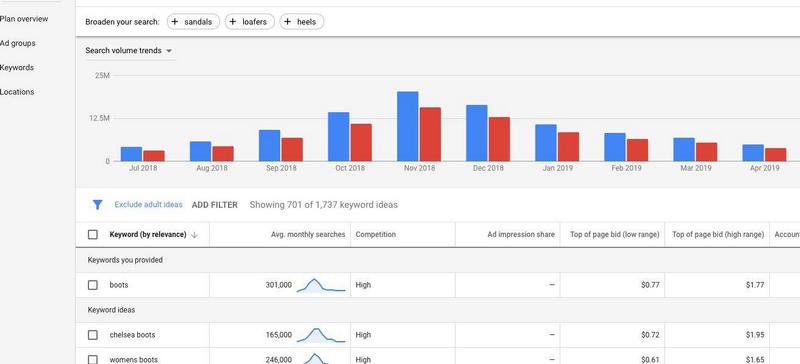Click the $1.77 high range bid

[755, 285]
